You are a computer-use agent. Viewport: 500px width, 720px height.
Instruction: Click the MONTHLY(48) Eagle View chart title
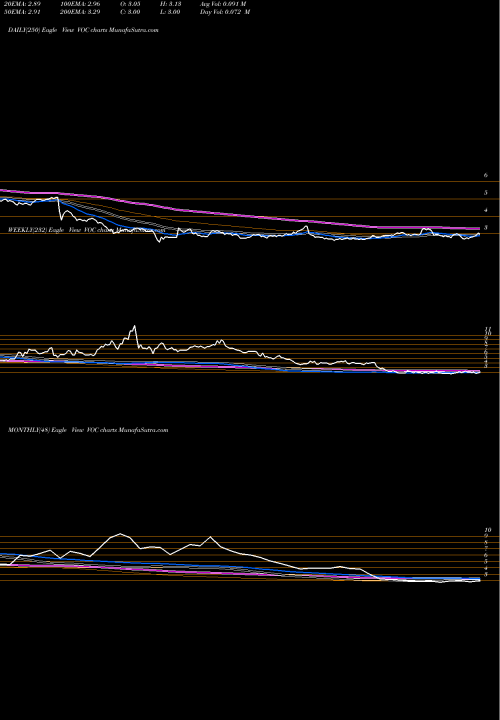point(88,430)
